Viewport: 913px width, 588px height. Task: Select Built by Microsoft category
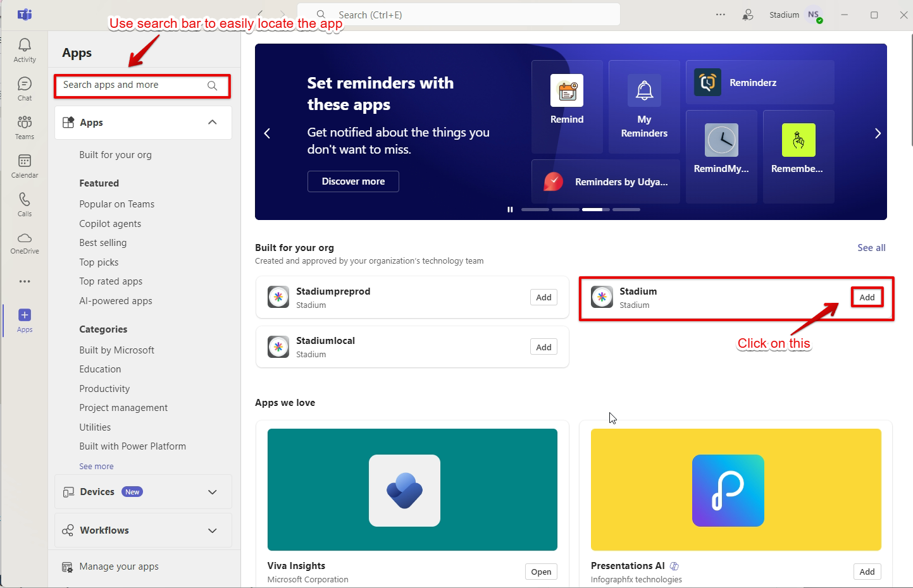point(116,350)
